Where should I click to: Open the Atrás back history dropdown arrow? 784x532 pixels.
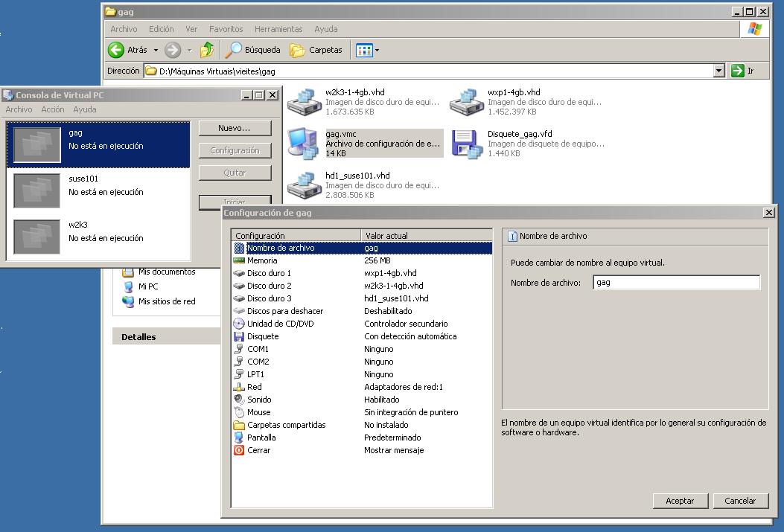pyautogui.click(x=156, y=50)
